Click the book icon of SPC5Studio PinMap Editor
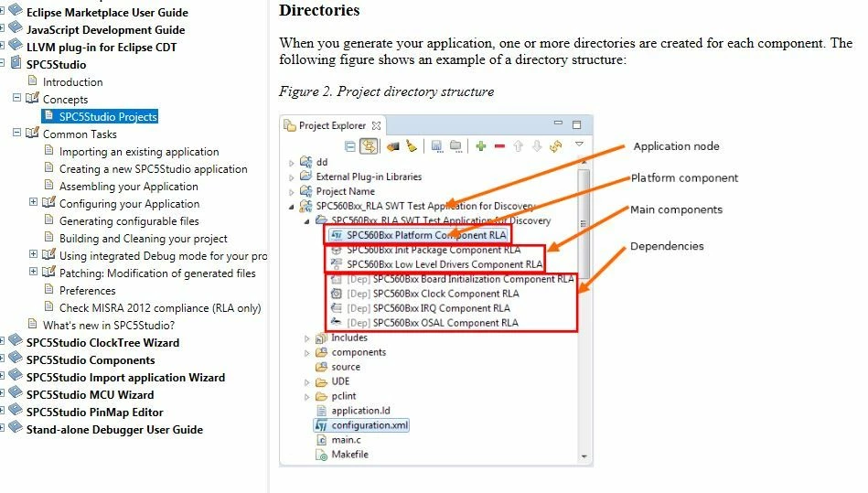The image size is (868, 493). tap(16, 411)
